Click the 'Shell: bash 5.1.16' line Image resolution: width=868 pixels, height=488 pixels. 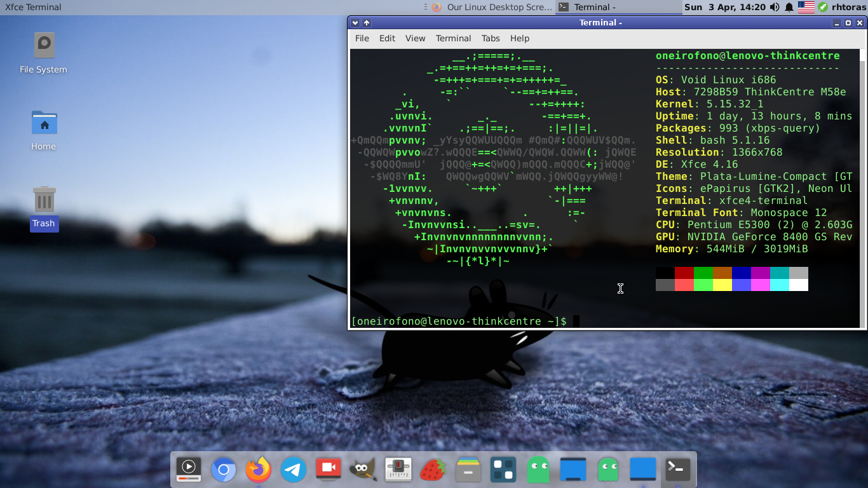713,140
